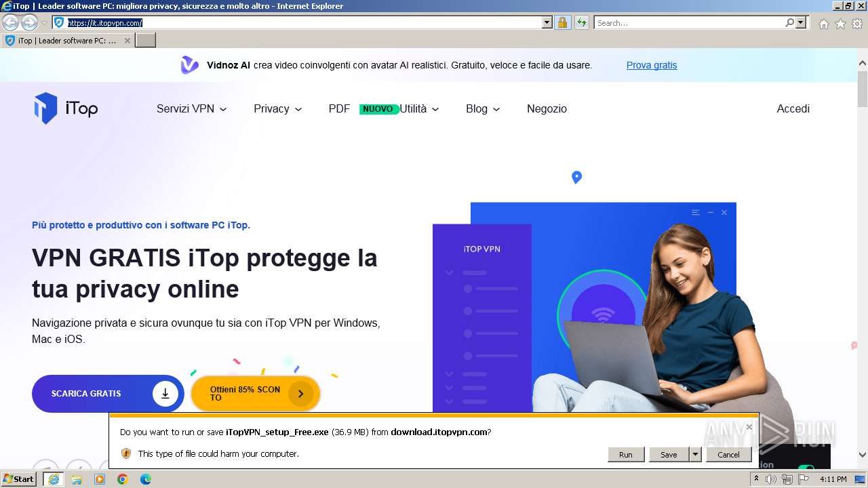The image size is (868, 488).
Task: Click the browser Search input field
Action: point(688,22)
